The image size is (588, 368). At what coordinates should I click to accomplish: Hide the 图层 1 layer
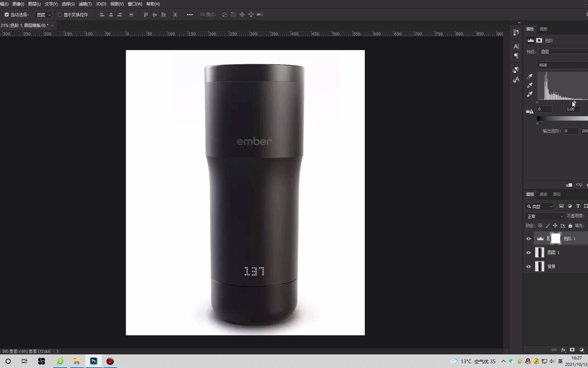[528, 252]
